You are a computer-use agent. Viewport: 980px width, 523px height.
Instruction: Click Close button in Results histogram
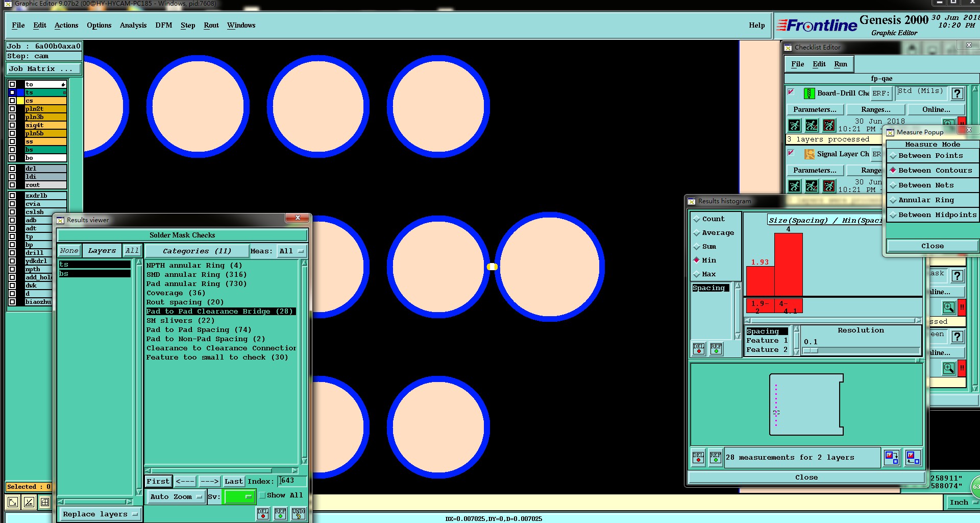pyautogui.click(x=806, y=478)
